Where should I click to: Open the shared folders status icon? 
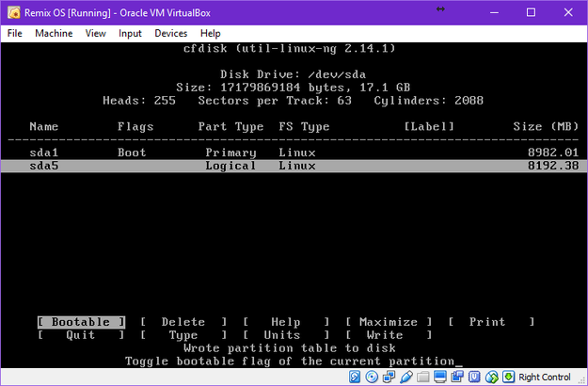(x=423, y=377)
